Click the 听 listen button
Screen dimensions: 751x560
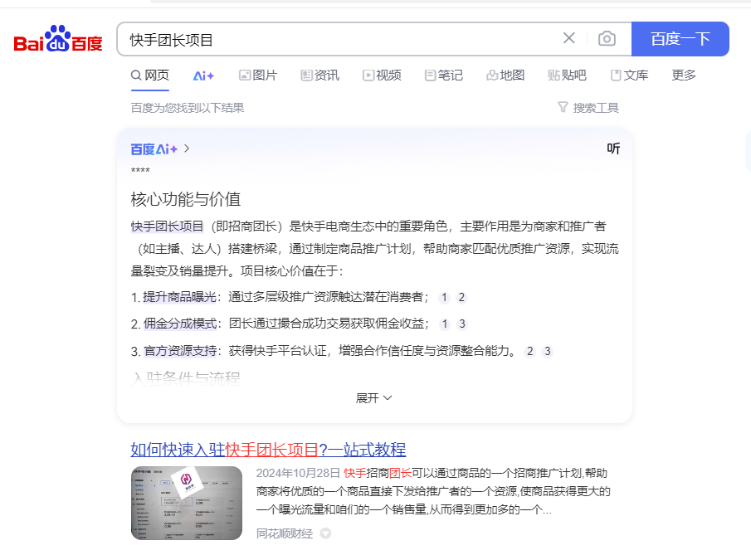tap(613, 149)
